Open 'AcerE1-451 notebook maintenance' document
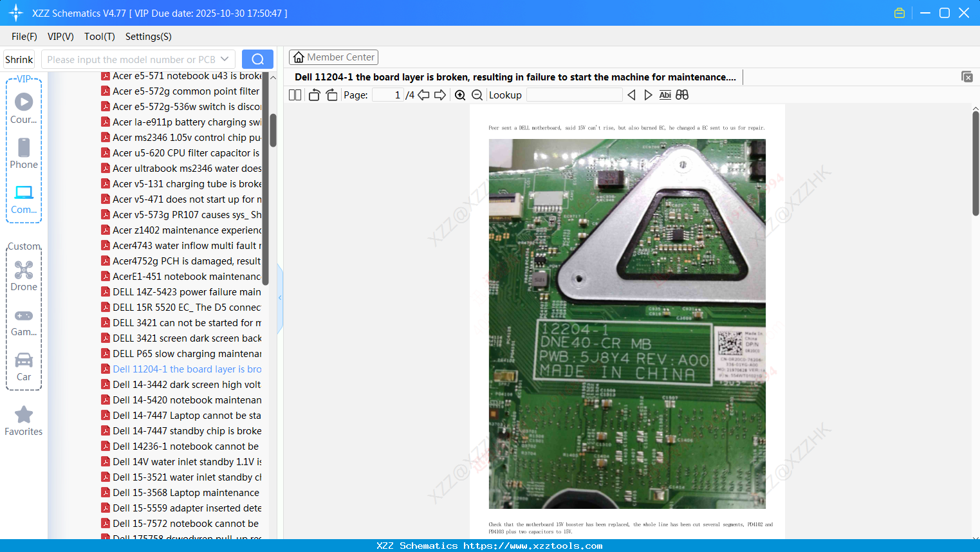This screenshot has height=552, width=980. click(181, 277)
